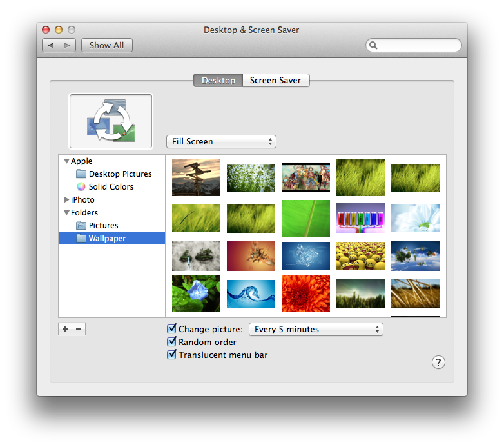Click the forward navigation arrow
This screenshot has width=504, height=447.
tap(67, 45)
